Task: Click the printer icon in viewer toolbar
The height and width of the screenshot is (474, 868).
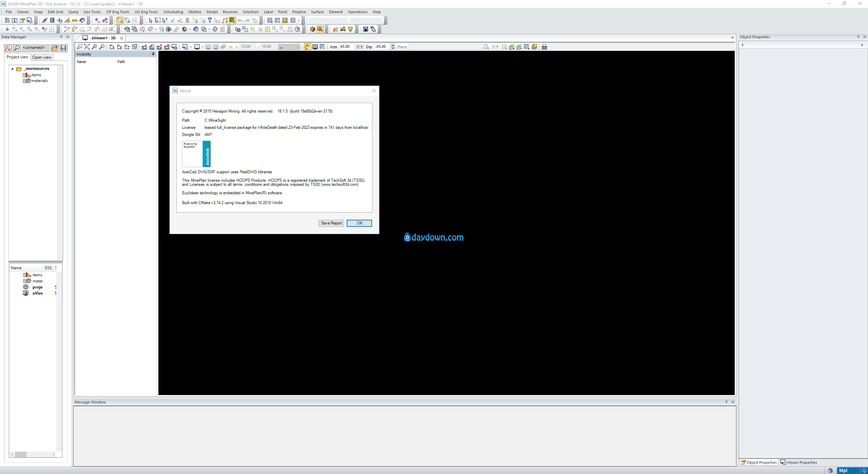Action: (x=544, y=47)
